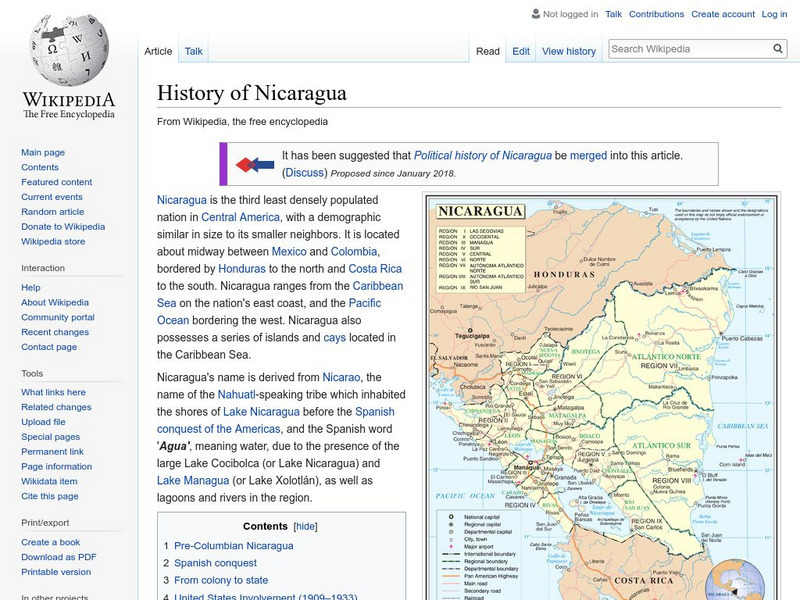Open the Main page link
Screen dimensions: 800x600
tap(44, 150)
